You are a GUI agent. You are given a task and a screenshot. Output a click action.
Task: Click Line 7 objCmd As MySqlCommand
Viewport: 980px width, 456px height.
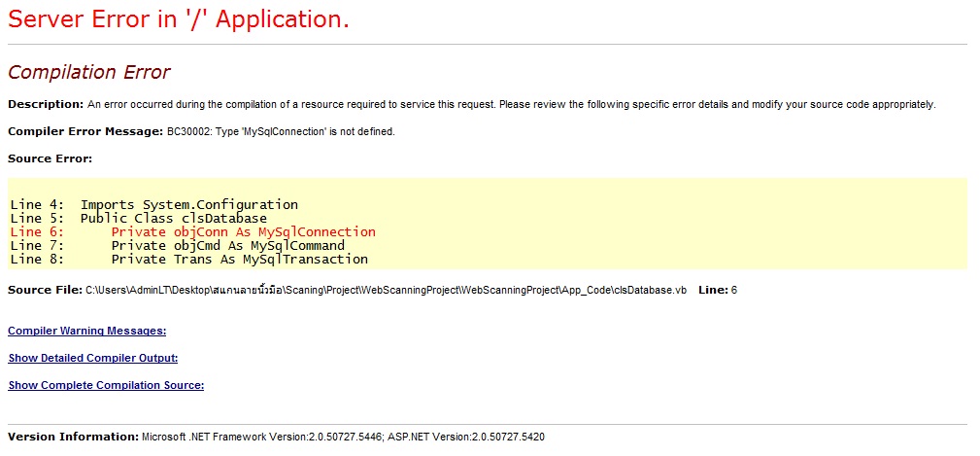coord(178,246)
